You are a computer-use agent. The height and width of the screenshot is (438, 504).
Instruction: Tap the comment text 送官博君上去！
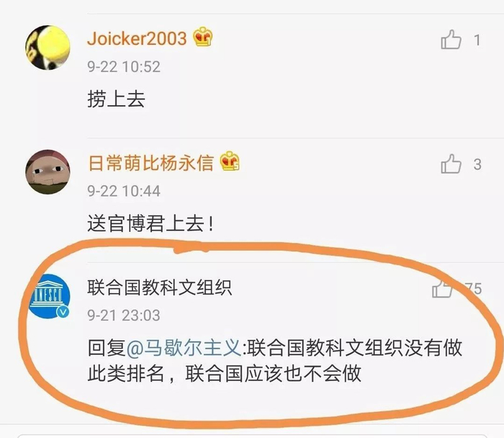150,223
